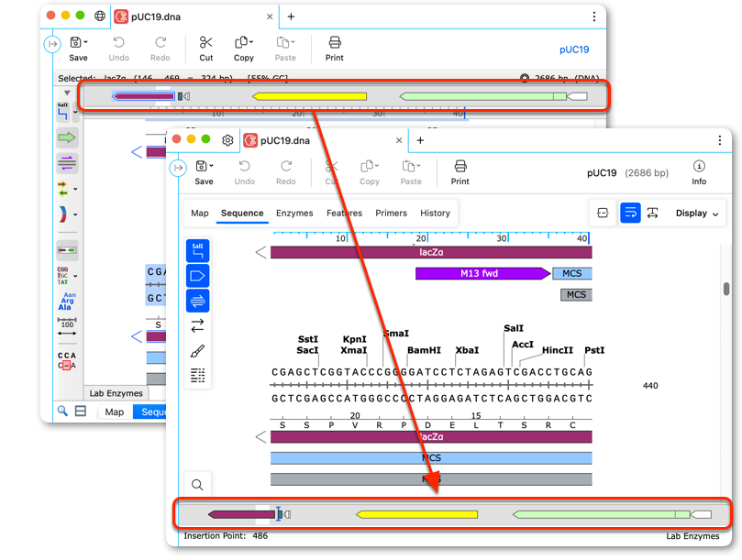
Task: Click globe icon in back window title bar
Action: click(100, 16)
